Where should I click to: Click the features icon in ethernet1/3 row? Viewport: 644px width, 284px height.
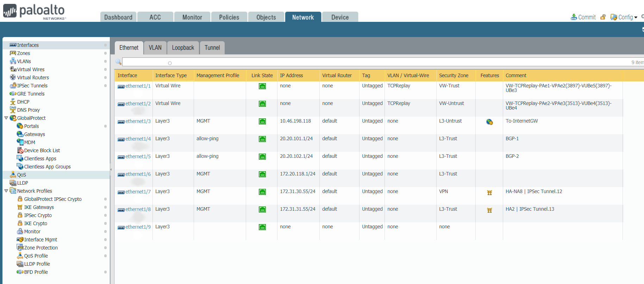pos(489,122)
